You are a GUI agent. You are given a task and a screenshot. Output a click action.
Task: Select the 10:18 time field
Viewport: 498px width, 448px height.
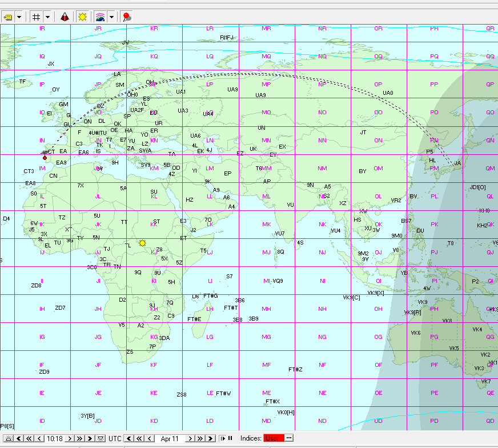click(x=55, y=438)
